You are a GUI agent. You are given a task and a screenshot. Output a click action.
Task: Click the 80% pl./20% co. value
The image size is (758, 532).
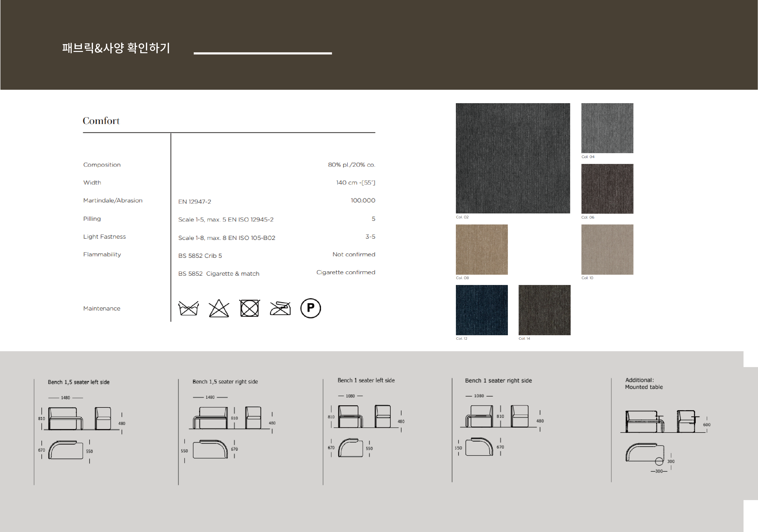coord(352,165)
